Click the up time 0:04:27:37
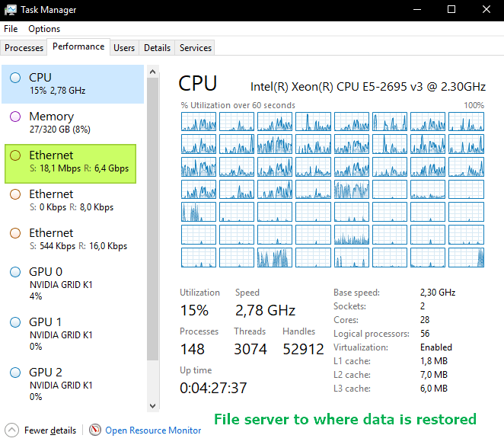 tap(213, 388)
